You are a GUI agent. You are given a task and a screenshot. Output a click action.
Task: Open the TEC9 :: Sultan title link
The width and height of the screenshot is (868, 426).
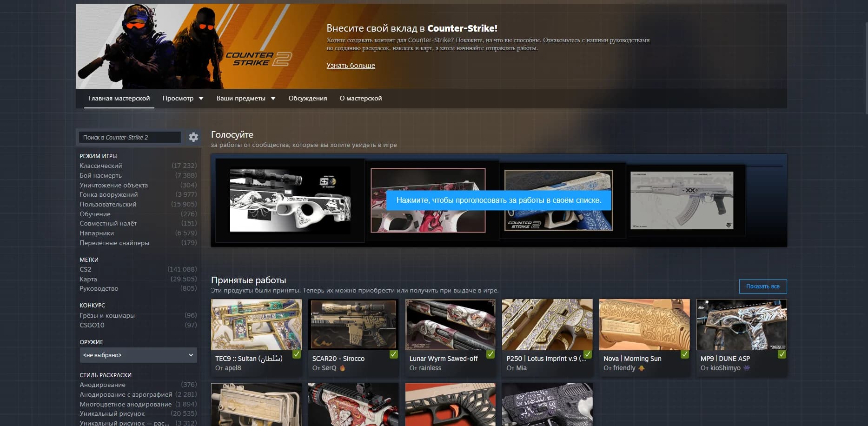tap(249, 359)
